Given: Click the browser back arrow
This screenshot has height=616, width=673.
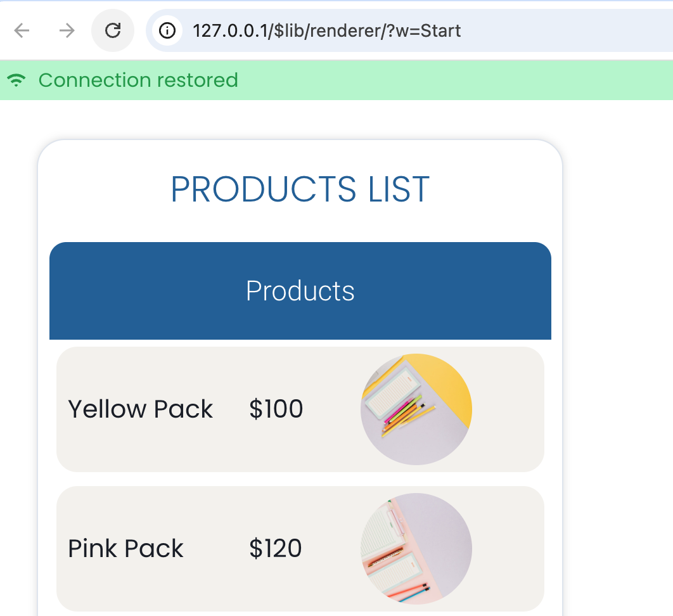Looking at the screenshot, I should [22, 30].
